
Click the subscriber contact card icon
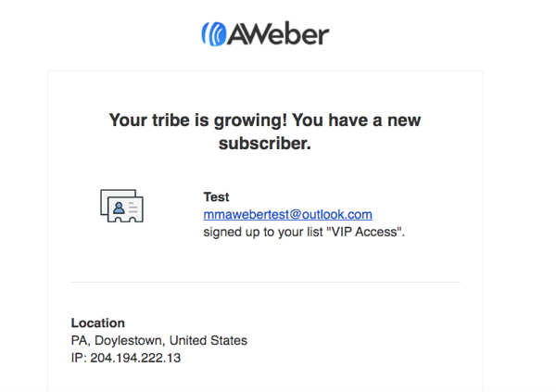pos(122,206)
